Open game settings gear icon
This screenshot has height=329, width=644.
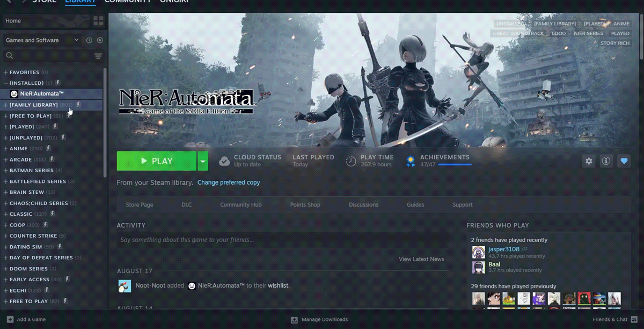tap(589, 161)
